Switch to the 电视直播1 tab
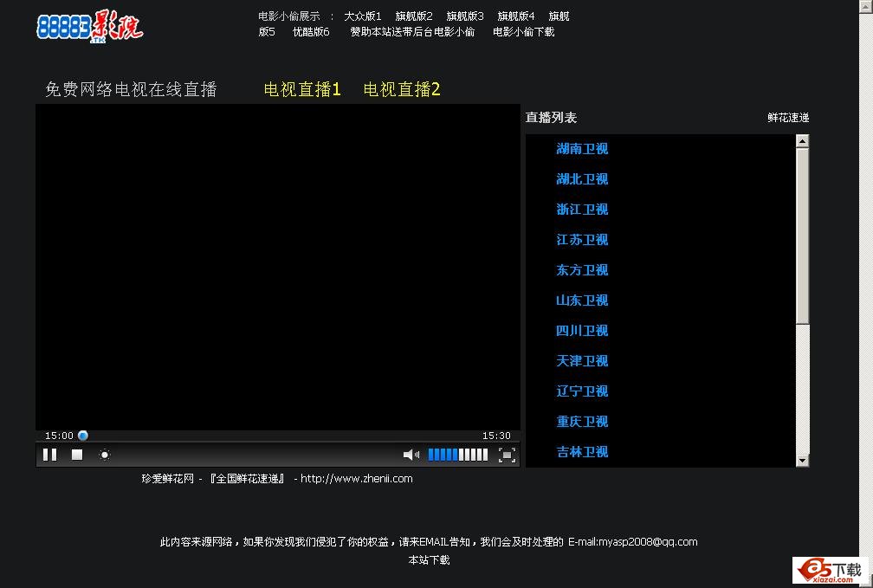Screen dimensions: 873x588 (x=301, y=89)
